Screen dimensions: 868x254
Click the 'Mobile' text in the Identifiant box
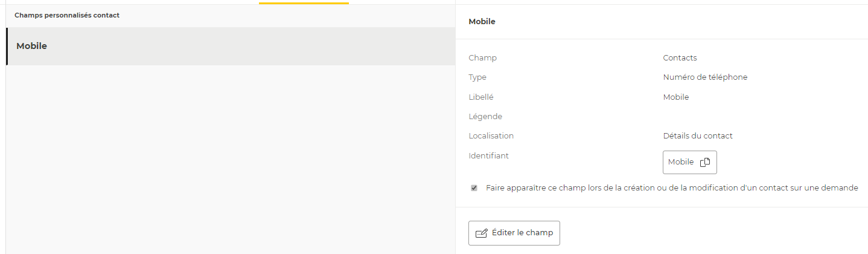click(x=681, y=162)
